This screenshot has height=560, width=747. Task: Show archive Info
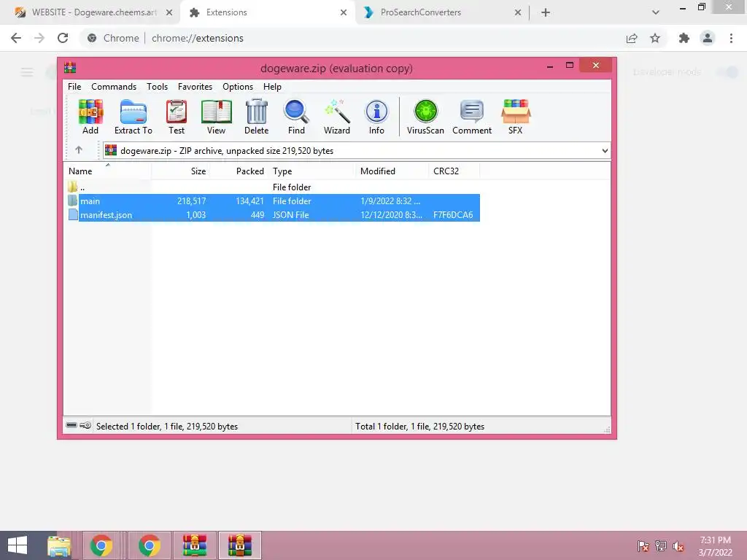tap(376, 117)
